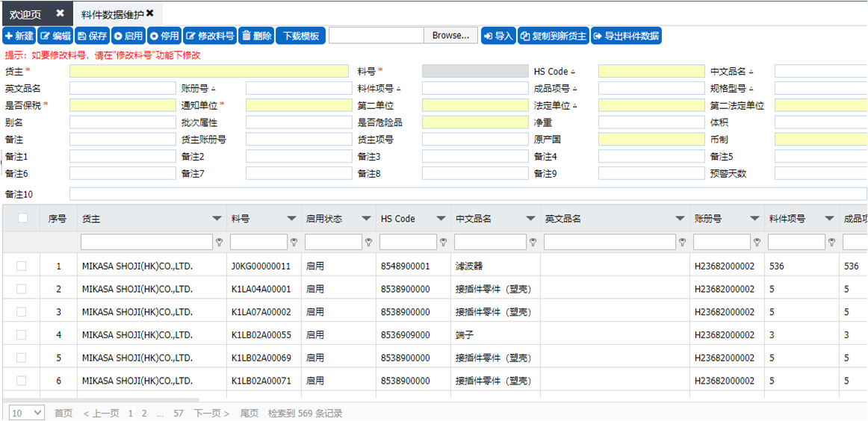
Task: Click the 新建 (New) toolbar button
Action: [19, 36]
